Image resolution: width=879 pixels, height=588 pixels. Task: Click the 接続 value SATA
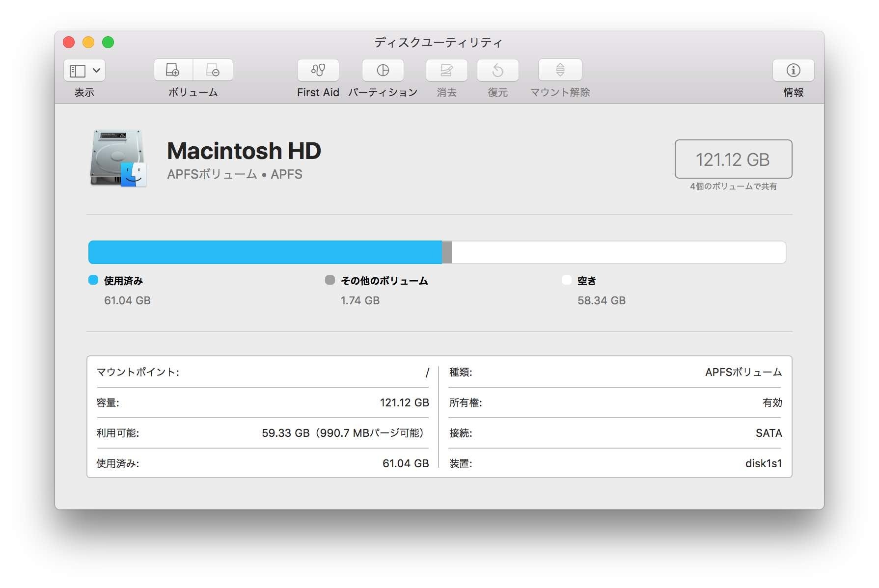[x=769, y=433]
